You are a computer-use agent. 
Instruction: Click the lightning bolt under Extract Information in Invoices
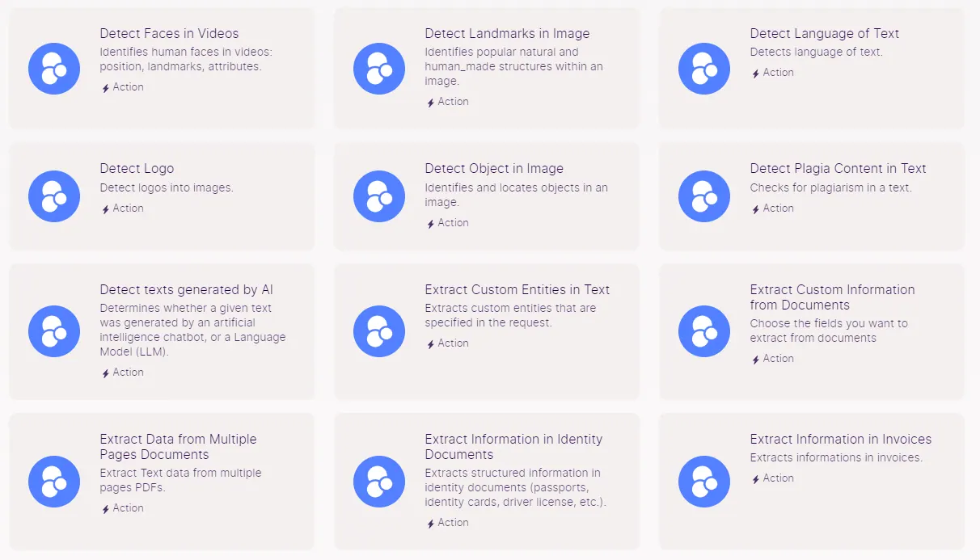click(755, 479)
